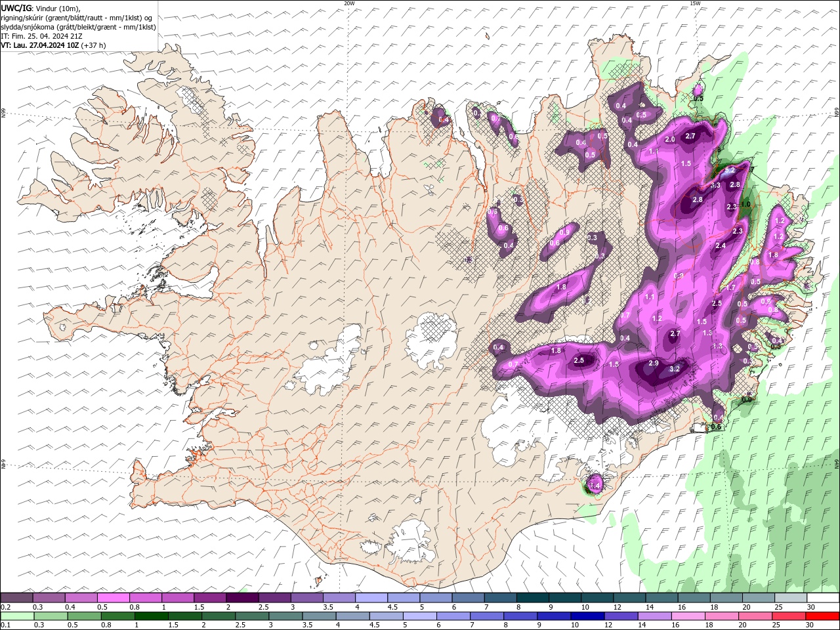Viewport: 840px width, 630px height.
Task: Click the '1.7' snowfall value on the map
Action: pos(730,287)
